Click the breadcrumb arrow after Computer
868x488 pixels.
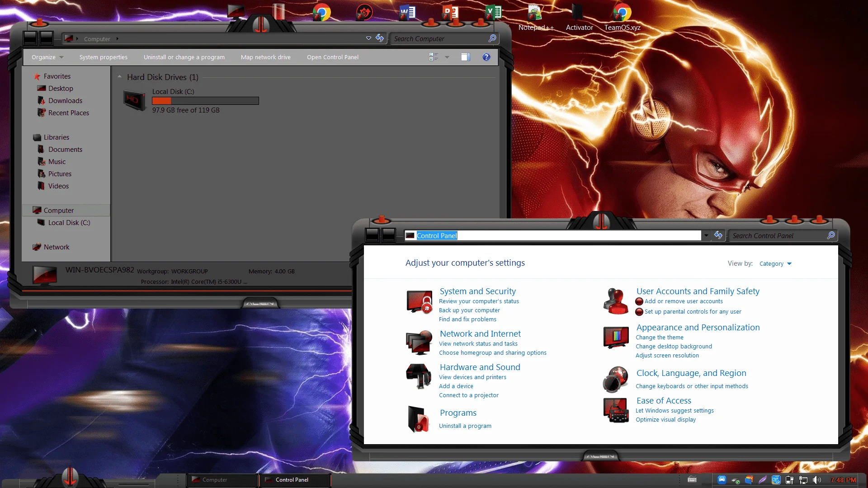[117, 39]
